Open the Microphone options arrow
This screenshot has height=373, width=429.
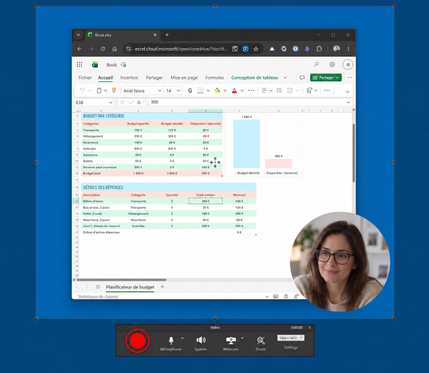click(182, 338)
